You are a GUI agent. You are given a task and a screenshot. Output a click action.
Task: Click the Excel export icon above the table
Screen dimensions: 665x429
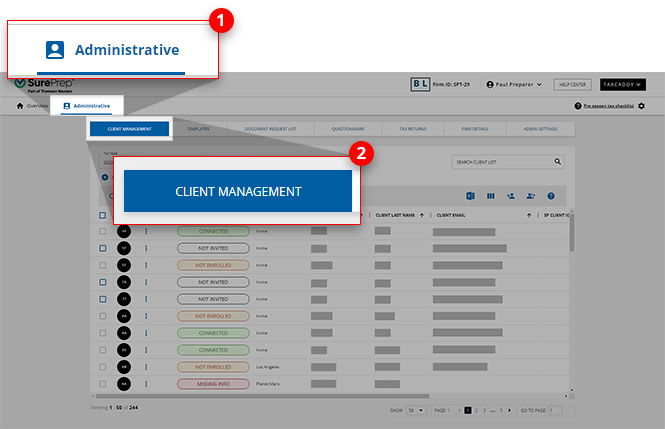tap(470, 196)
